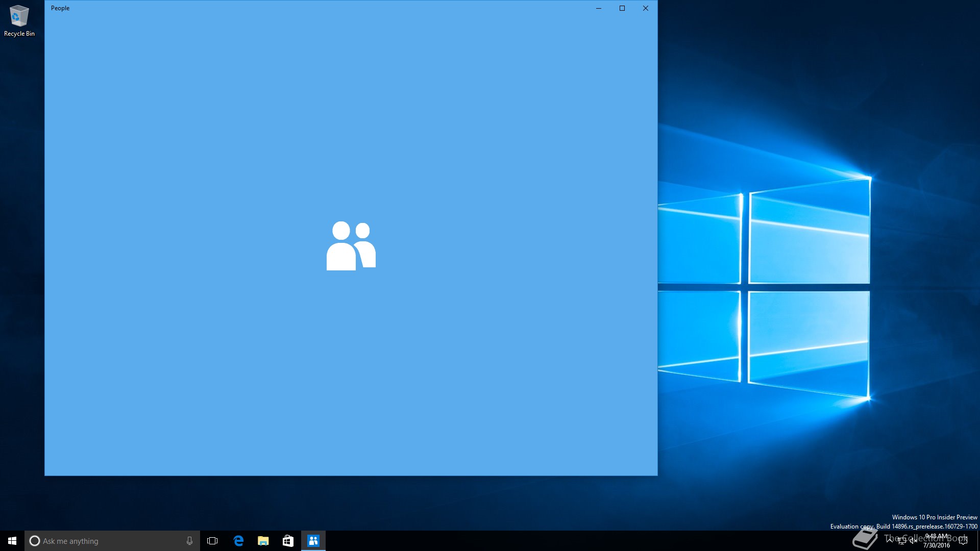This screenshot has width=980, height=551.
Task: Close the People window
Action: (646, 8)
